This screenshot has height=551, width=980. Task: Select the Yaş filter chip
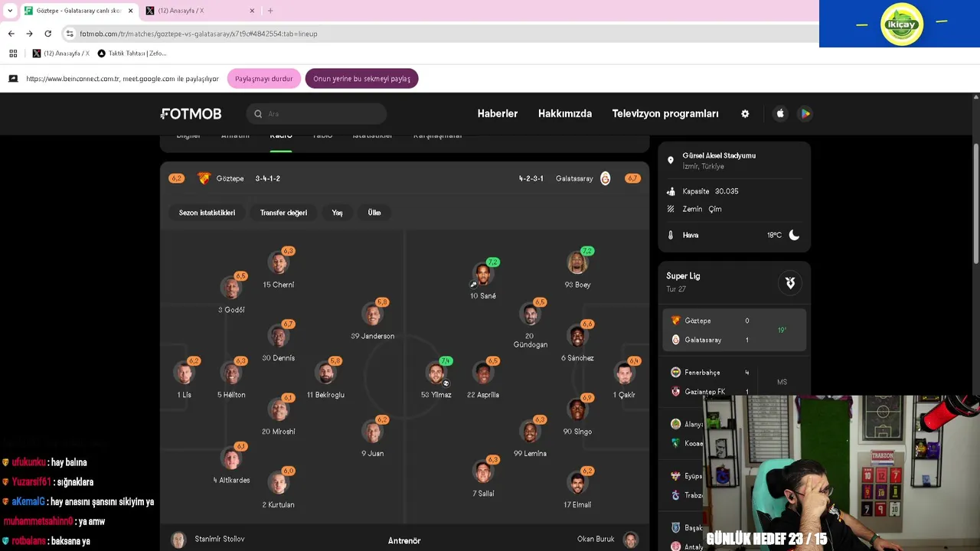(337, 213)
